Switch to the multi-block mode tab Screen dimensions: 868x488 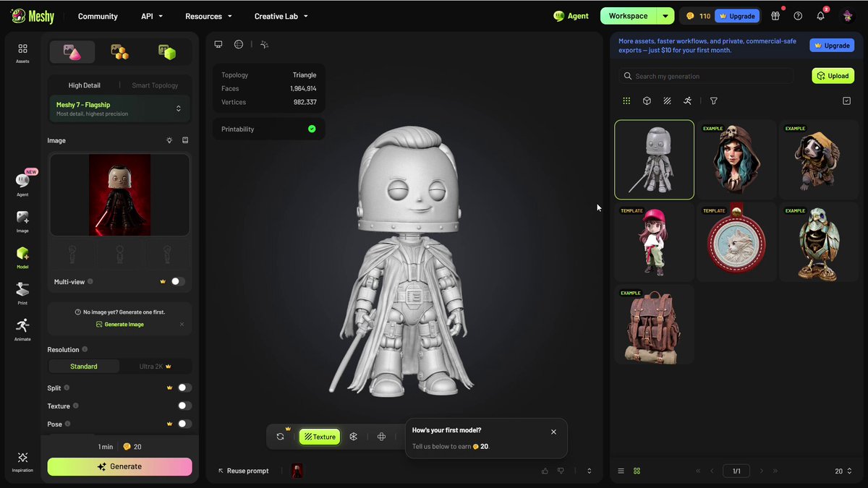[119, 52]
